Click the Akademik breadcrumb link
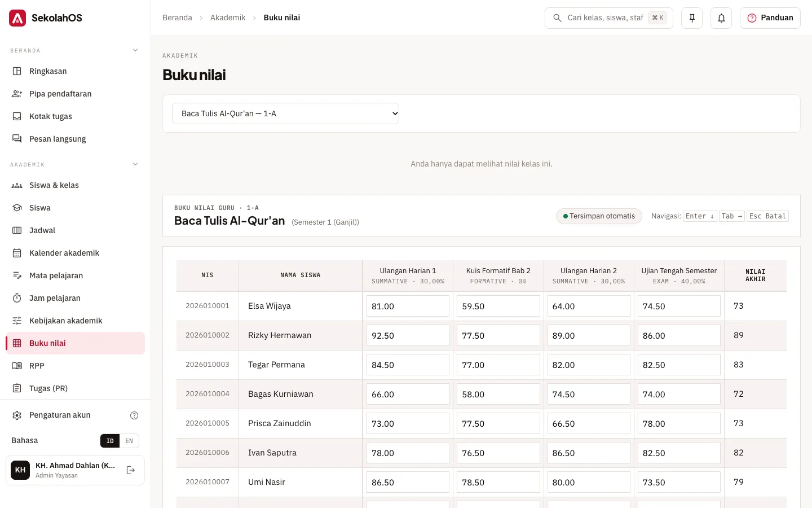 click(228, 18)
